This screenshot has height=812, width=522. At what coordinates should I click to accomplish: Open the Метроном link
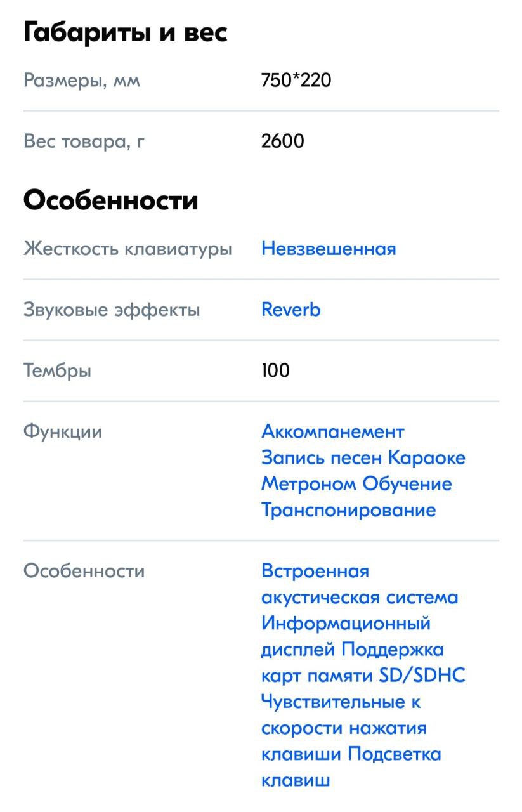tap(309, 484)
